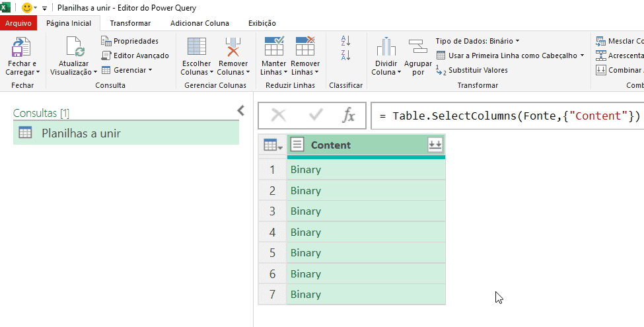Click the Acrescentar Consultas icon
This screenshot has width=644, height=327.
[601, 55]
